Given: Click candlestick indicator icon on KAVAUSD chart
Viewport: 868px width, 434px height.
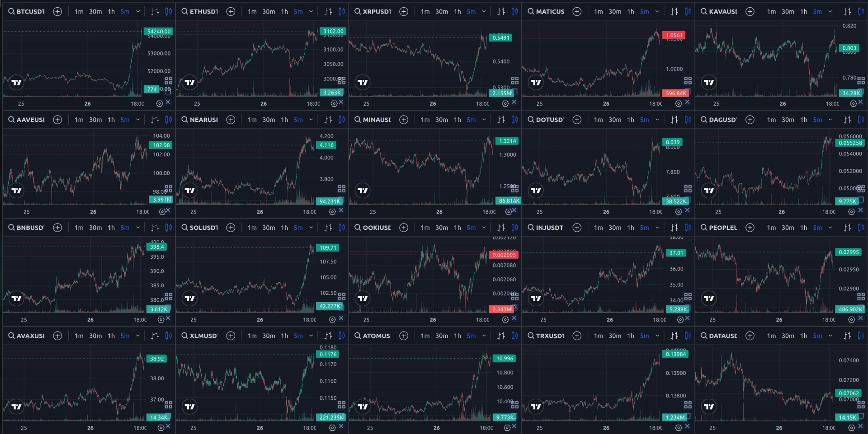Looking at the screenshot, I should [861, 12].
